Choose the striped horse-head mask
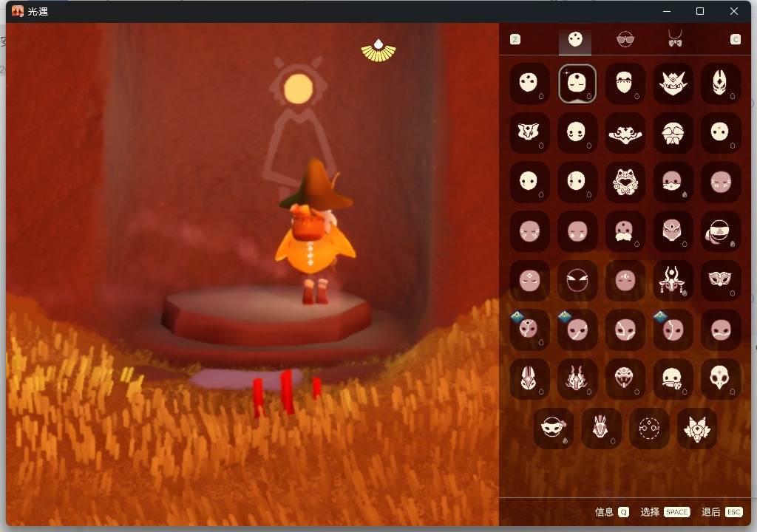 coord(601,429)
